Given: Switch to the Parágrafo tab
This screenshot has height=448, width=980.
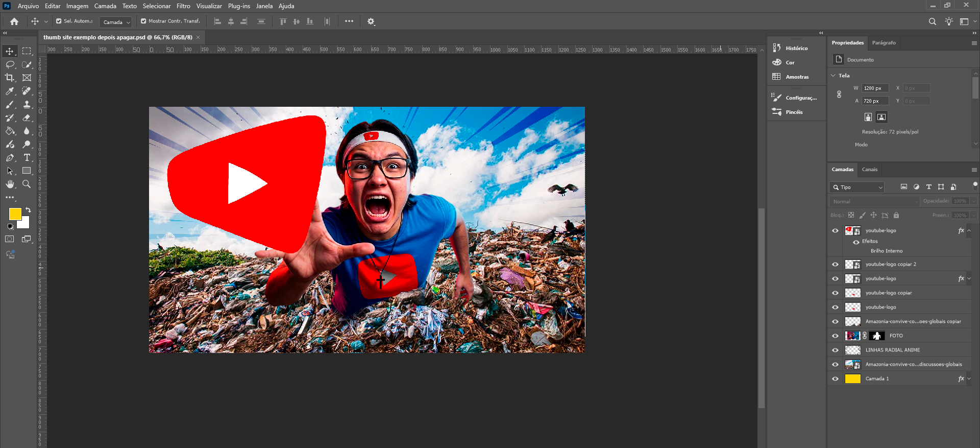Looking at the screenshot, I should pyautogui.click(x=884, y=43).
